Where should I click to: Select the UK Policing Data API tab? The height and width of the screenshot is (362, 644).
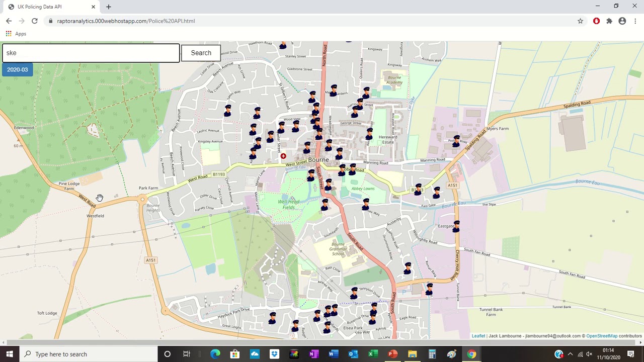click(50, 7)
